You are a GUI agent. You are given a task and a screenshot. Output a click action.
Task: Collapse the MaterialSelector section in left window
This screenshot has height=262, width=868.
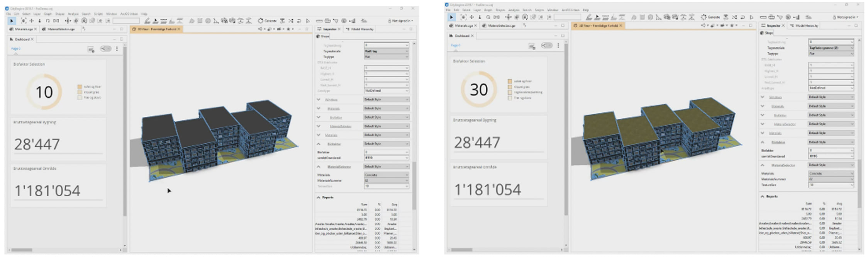[319, 167]
